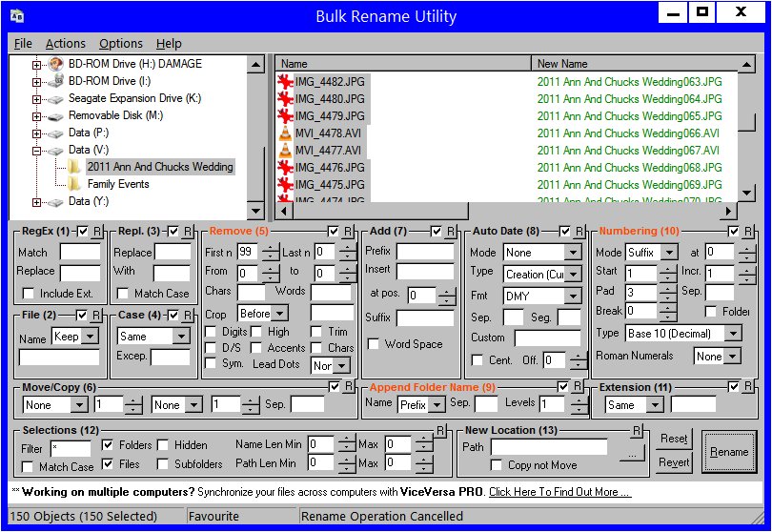Open the Actions menu
772x532 pixels.
(66, 43)
